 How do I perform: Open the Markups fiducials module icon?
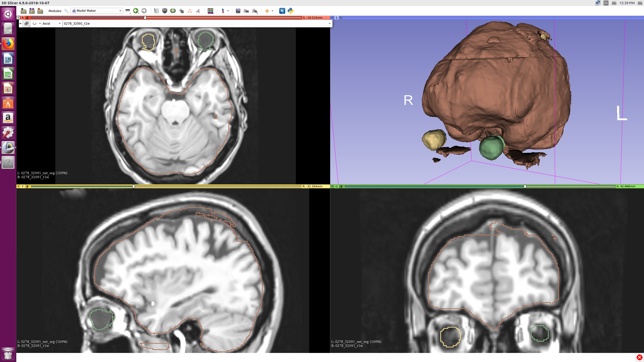click(190, 11)
